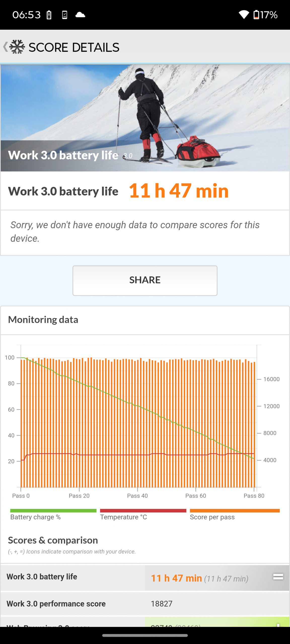Tap the Pass 40 axis label
Viewport: 290px width, 644px height.
pos(137,496)
